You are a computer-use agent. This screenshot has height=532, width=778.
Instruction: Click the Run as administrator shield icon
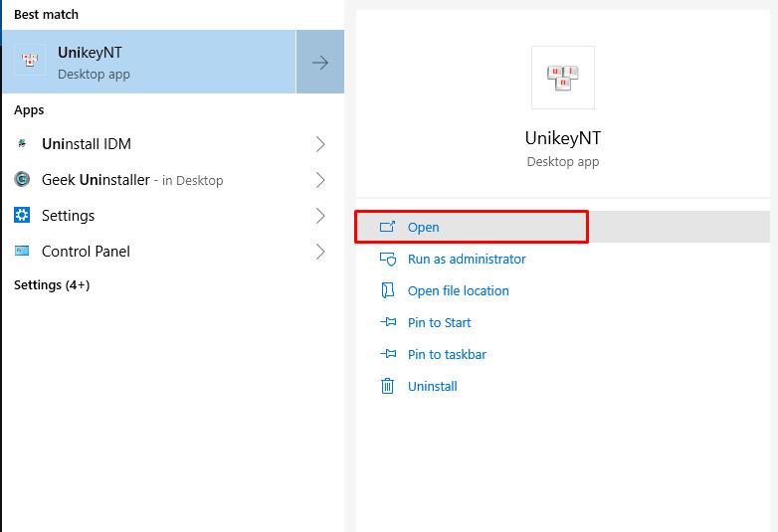pyautogui.click(x=388, y=259)
